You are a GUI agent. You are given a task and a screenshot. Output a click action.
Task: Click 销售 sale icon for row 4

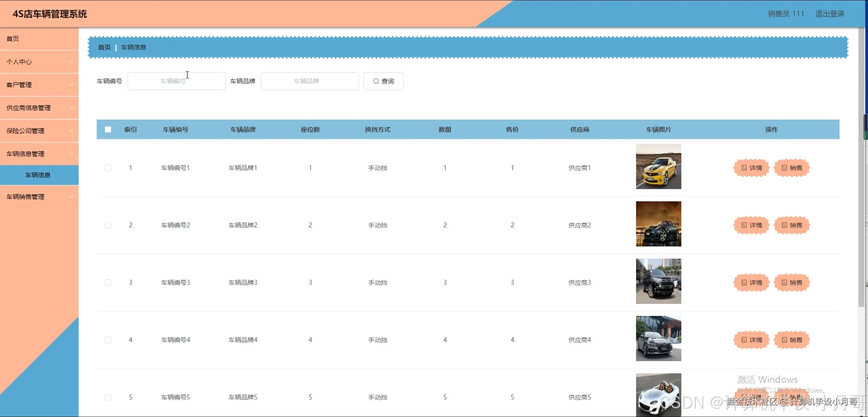pos(784,340)
